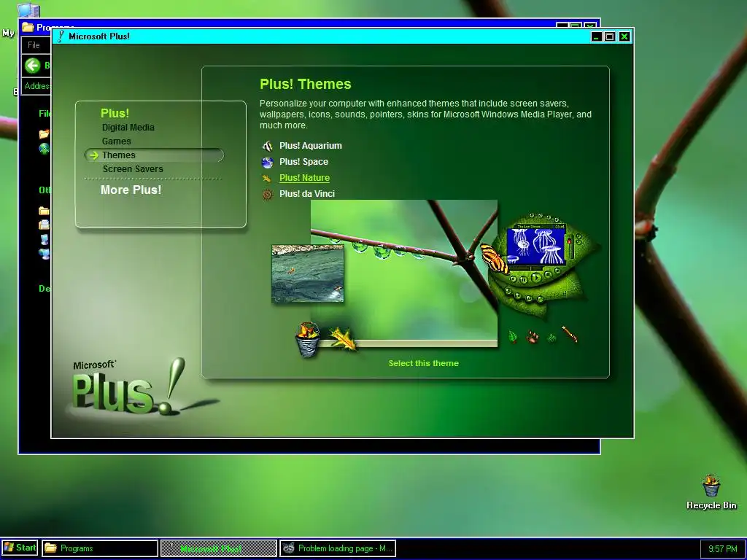
Task: Close the Microsoft Plus! window
Action: pyautogui.click(x=624, y=36)
